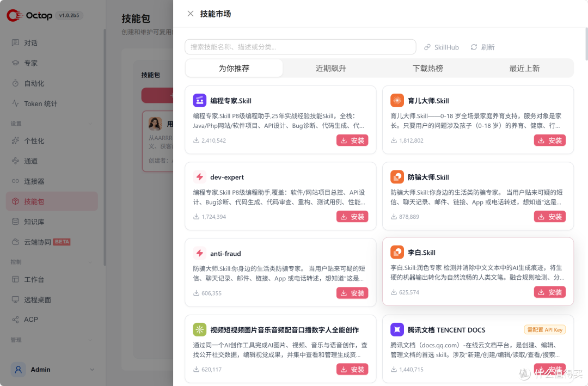Click the anti-fraud lightning icon

(x=199, y=253)
